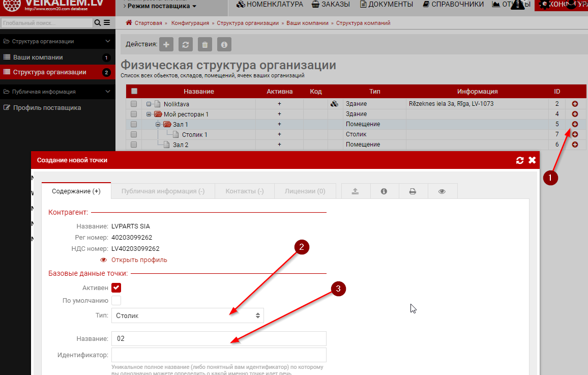Switch to the Контакты tab
This screenshot has width=588, height=375.
coord(244,191)
